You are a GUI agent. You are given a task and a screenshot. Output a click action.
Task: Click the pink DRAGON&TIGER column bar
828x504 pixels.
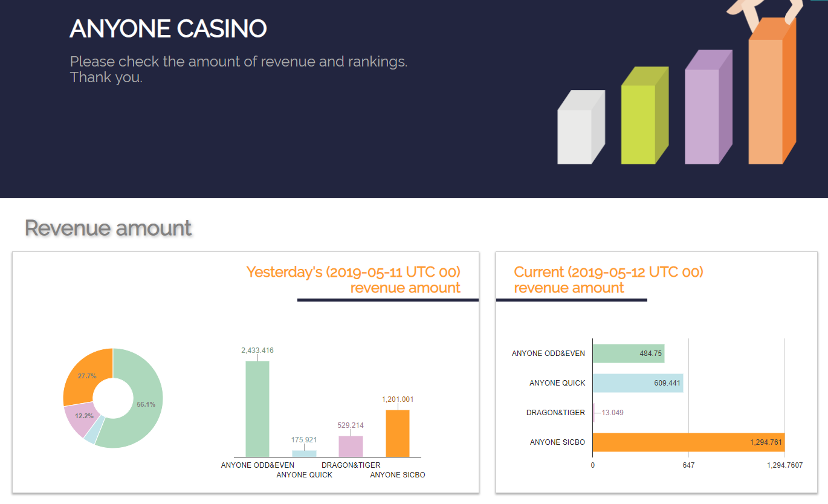point(351,446)
